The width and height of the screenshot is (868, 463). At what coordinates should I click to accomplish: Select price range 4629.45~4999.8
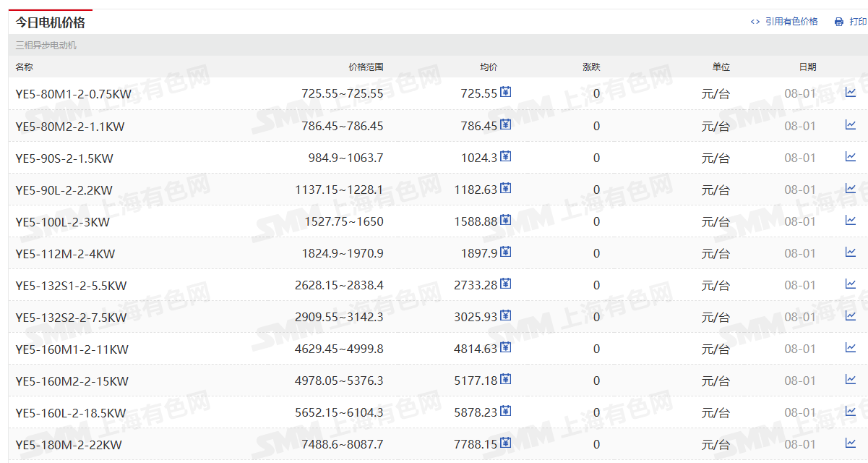tap(340, 349)
